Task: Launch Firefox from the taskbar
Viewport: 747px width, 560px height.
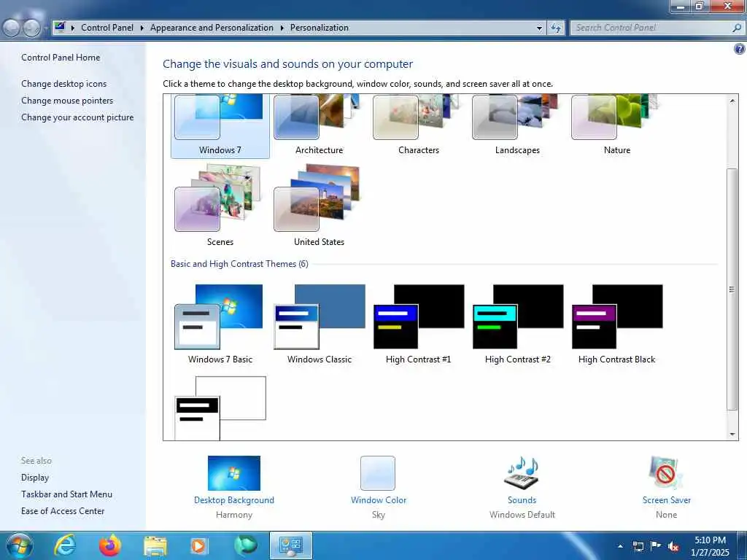Action: pos(109,545)
